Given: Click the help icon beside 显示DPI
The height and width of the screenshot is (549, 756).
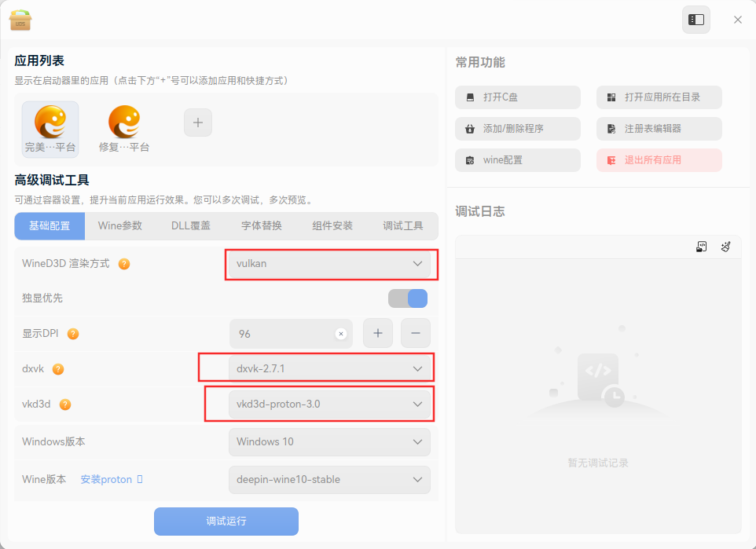Looking at the screenshot, I should (73, 334).
